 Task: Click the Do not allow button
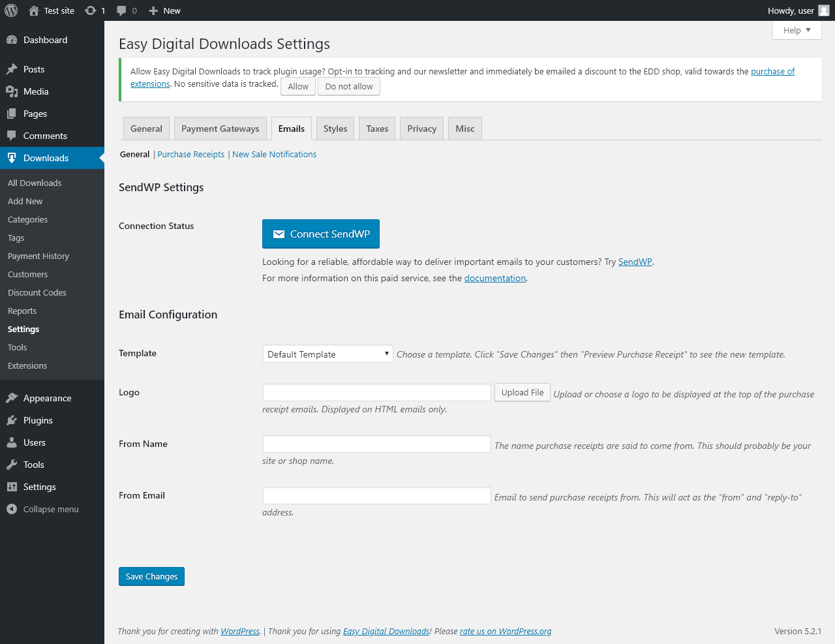[349, 86]
